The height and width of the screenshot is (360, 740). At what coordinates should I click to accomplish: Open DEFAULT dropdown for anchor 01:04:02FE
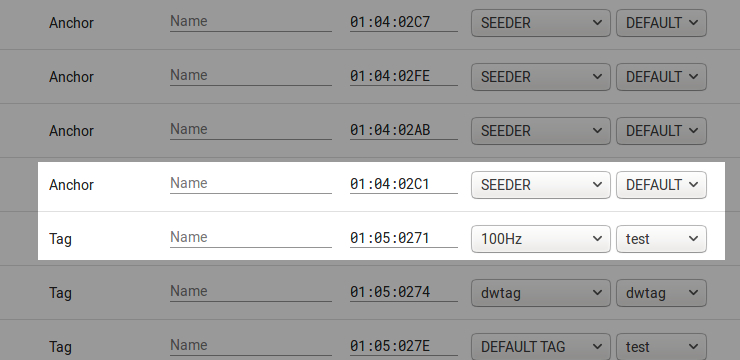[661, 77]
